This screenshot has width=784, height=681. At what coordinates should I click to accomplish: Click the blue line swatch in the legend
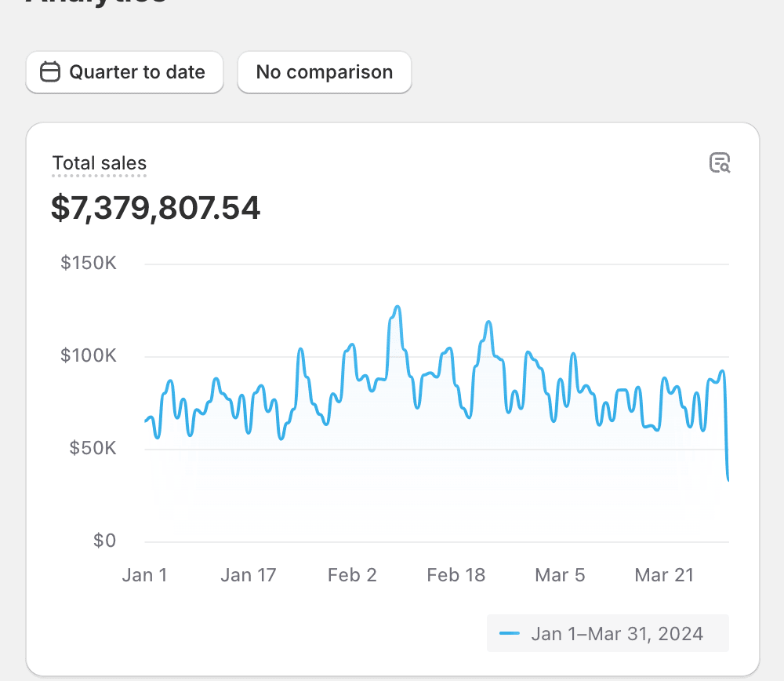(510, 633)
